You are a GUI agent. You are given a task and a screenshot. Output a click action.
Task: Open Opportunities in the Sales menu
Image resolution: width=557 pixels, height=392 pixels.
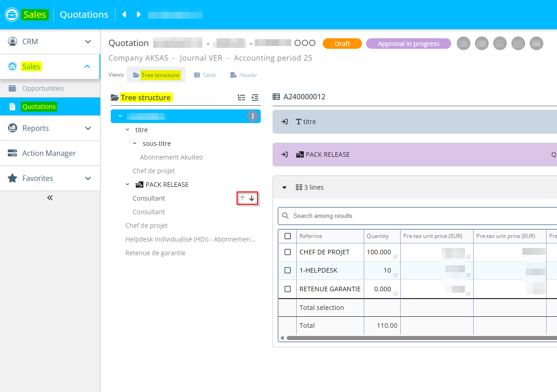(x=43, y=88)
